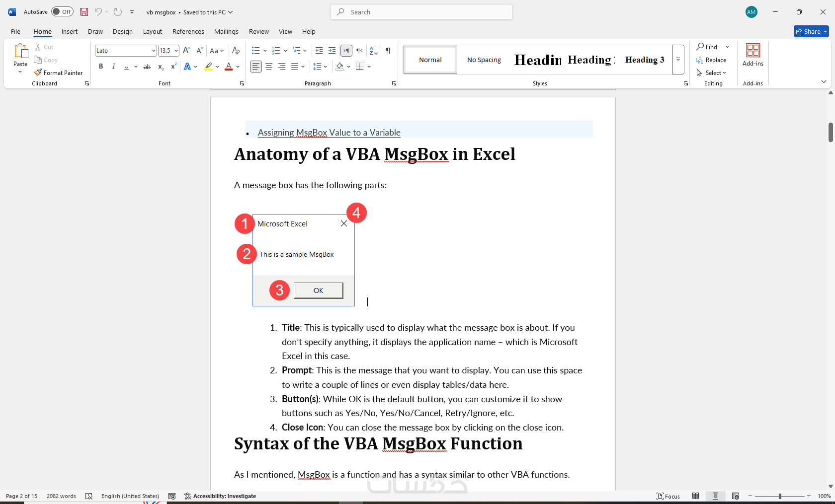Image resolution: width=835 pixels, height=504 pixels.
Task: Apply red font color
Action: click(229, 67)
